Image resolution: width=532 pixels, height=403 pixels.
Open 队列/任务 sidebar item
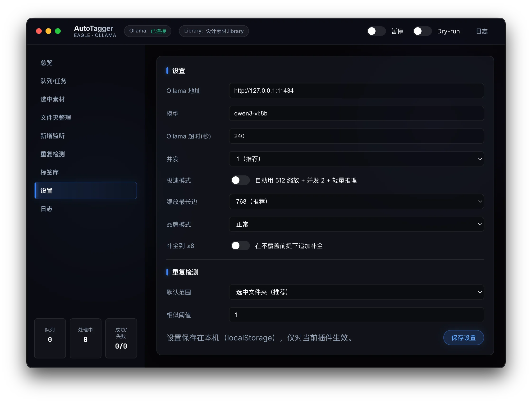pos(53,81)
